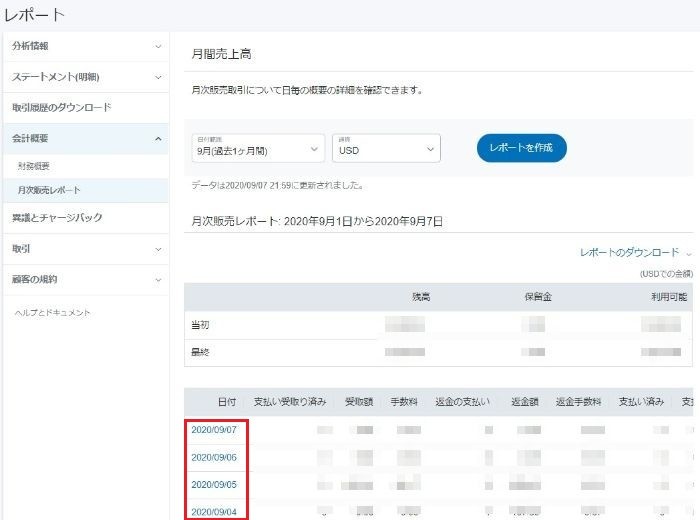
Task: Click the 日付 column header
Action: tap(227, 402)
